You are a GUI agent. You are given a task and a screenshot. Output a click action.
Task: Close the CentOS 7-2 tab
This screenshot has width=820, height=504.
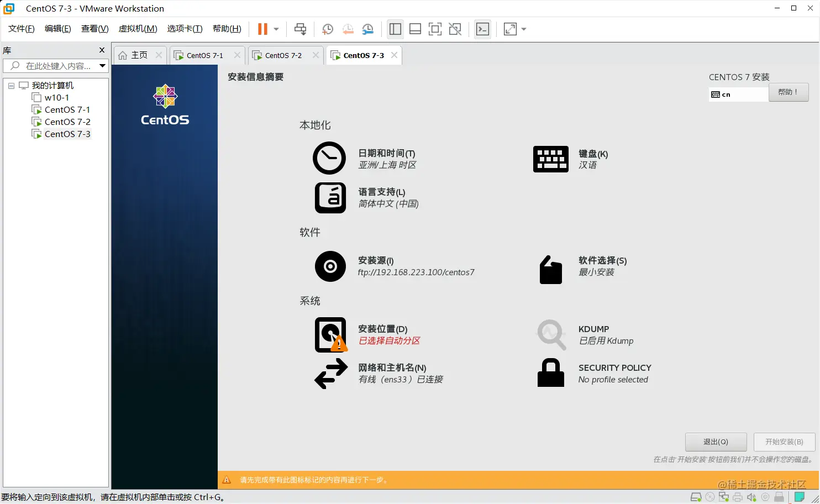coord(316,55)
